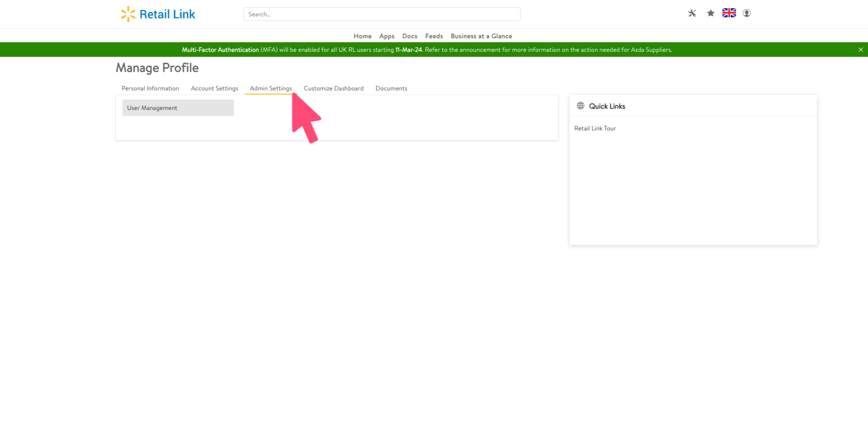This screenshot has width=868, height=448.
Task: Switch to Personal Information tab
Action: tap(150, 88)
